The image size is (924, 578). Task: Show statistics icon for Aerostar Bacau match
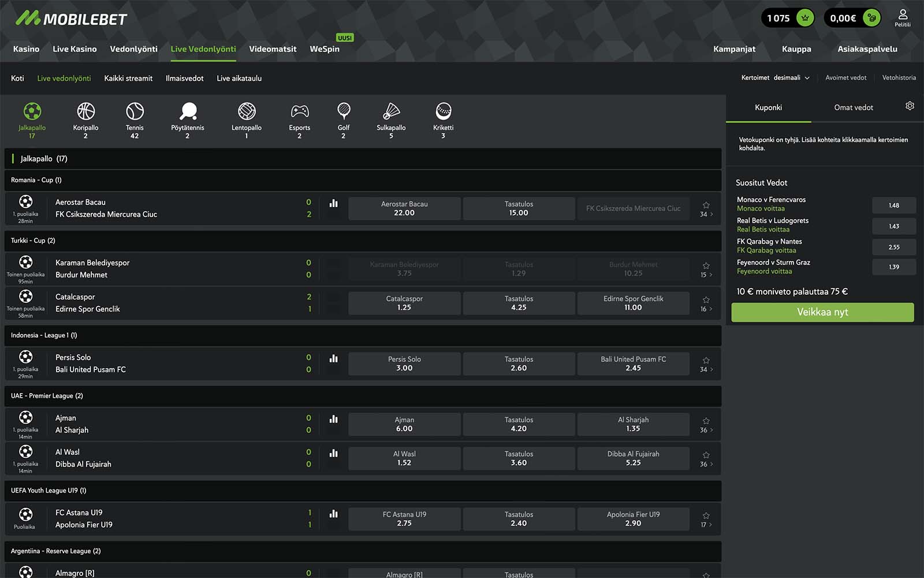click(x=334, y=203)
